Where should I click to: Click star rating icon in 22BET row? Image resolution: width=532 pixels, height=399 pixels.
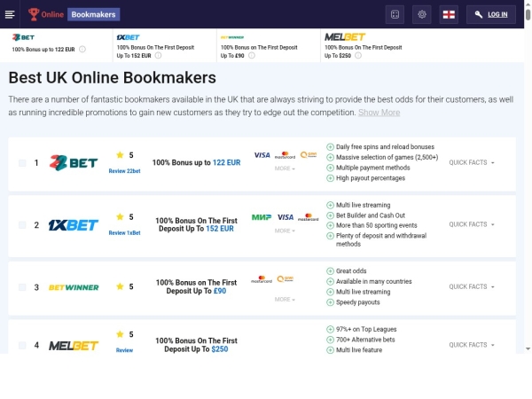click(x=120, y=155)
